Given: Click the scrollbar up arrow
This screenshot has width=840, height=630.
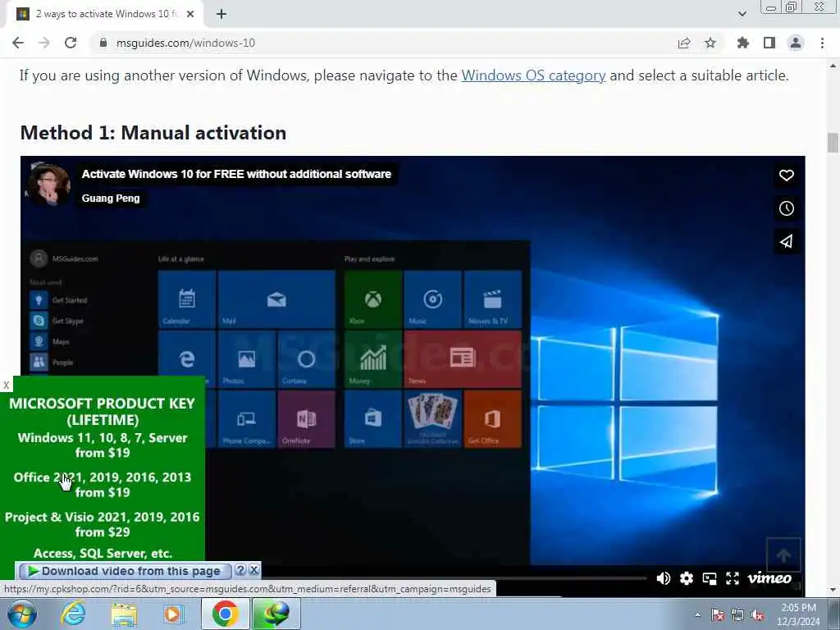Looking at the screenshot, I should pyautogui.click(x=833, y=66).
